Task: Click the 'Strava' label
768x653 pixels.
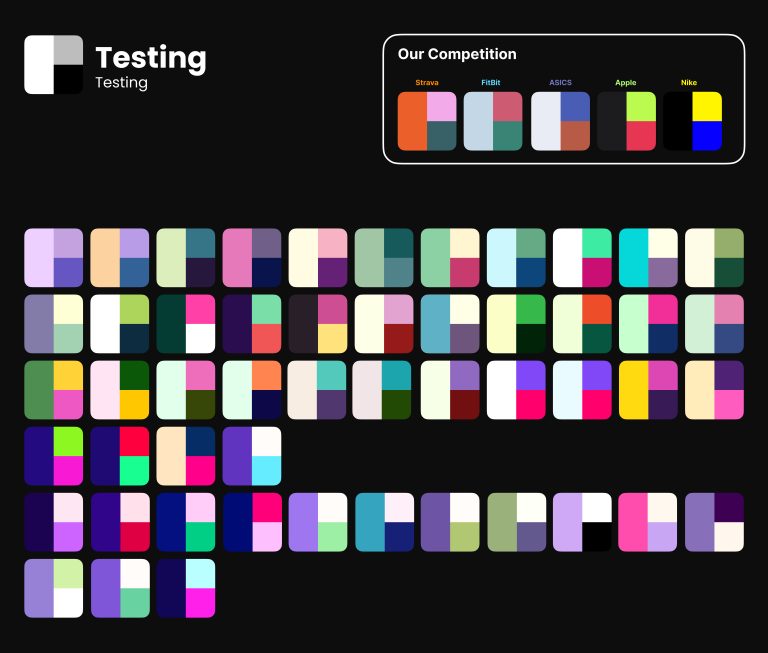Action: pos(427,82)
